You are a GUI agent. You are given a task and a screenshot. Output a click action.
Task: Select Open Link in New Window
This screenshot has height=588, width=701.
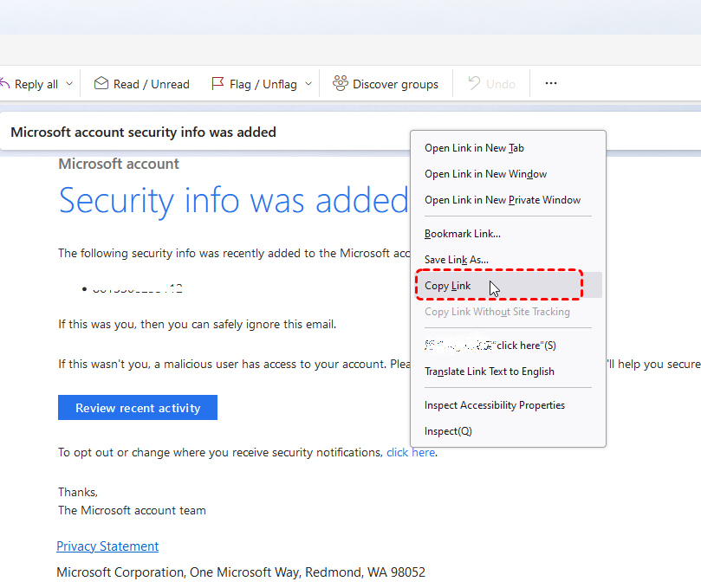pyautogui.click(x=485, y=174)
